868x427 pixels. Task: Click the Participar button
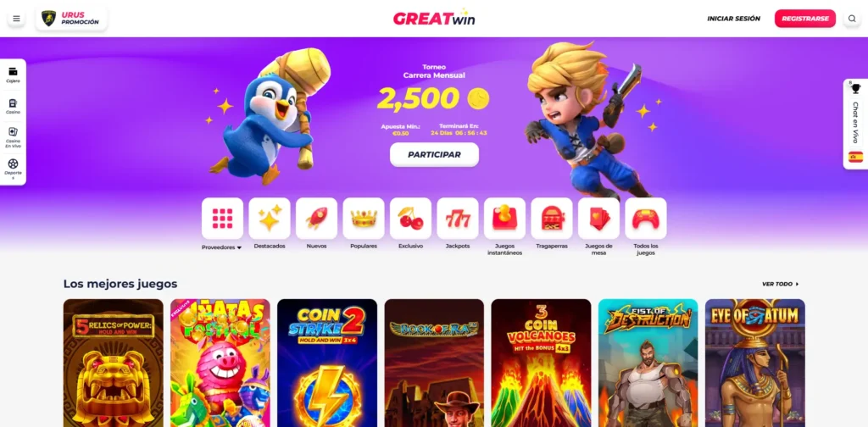click(434, 155)
